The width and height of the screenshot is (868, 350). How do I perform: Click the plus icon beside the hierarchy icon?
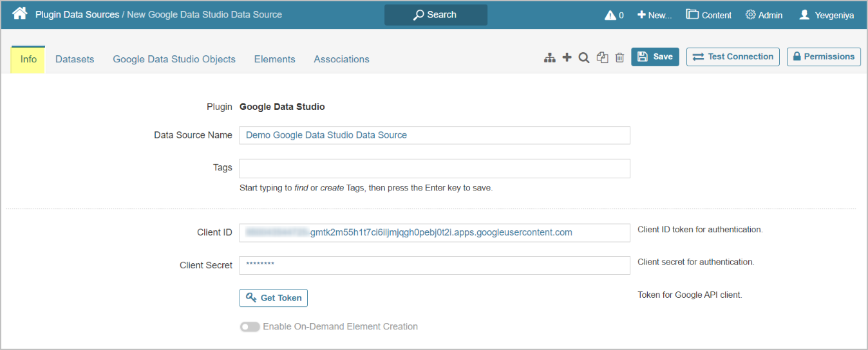coord(567,58)
